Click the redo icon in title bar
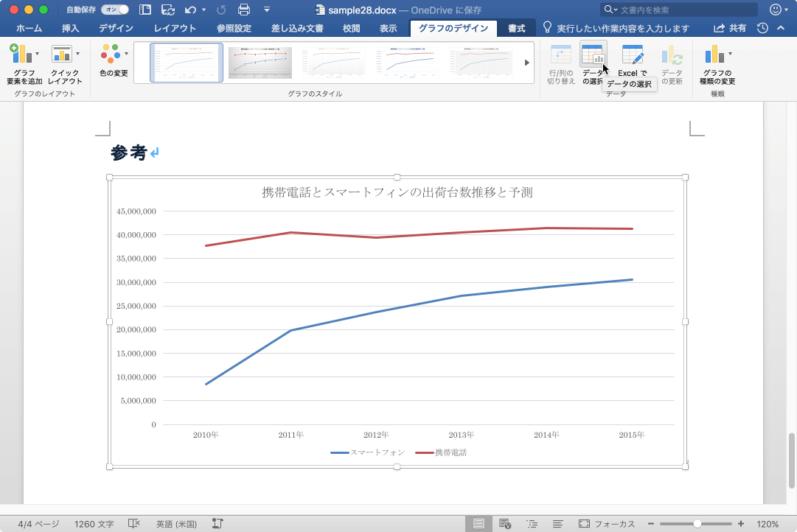797x532 pixels. [221, 10]
